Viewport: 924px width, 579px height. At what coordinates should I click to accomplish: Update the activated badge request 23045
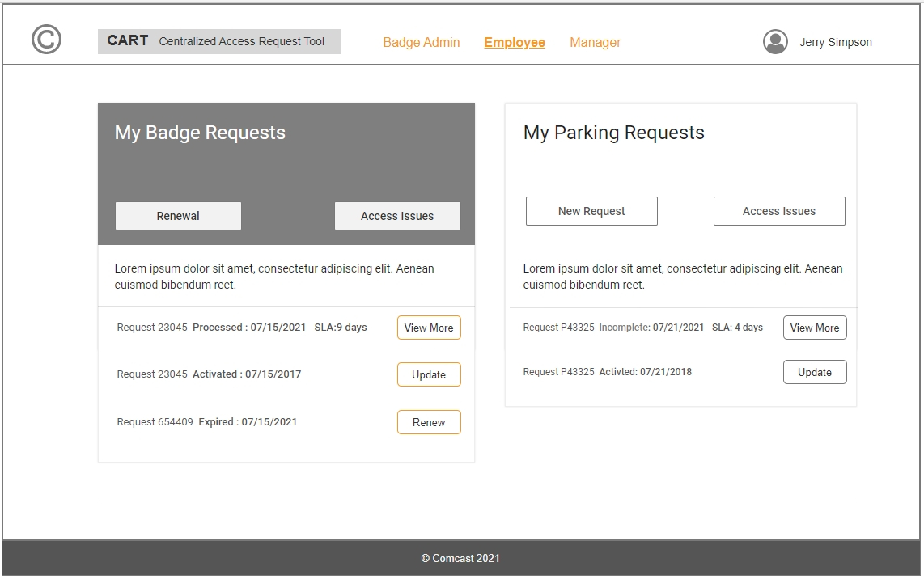[429, 374]
